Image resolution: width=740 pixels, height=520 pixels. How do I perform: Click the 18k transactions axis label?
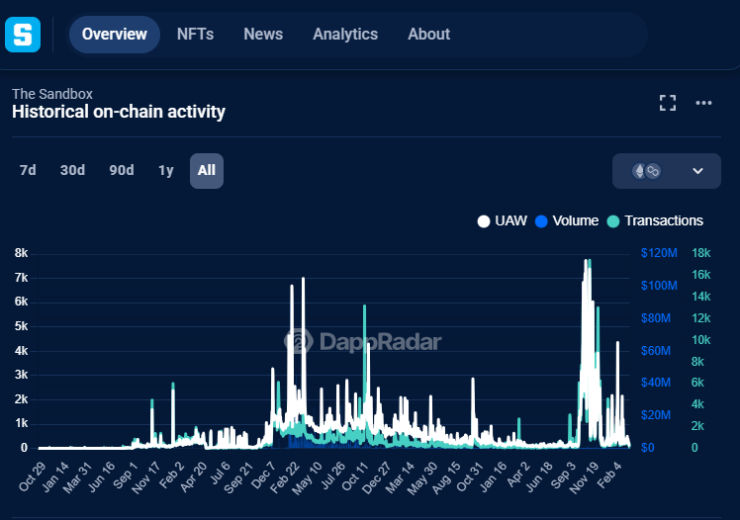click(701, 253)
